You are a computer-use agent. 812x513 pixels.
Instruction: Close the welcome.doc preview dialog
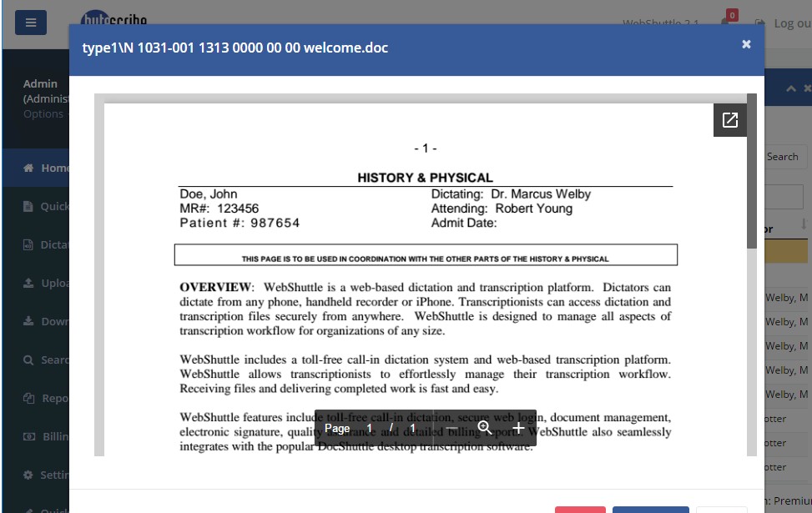[x=746, y=44]
